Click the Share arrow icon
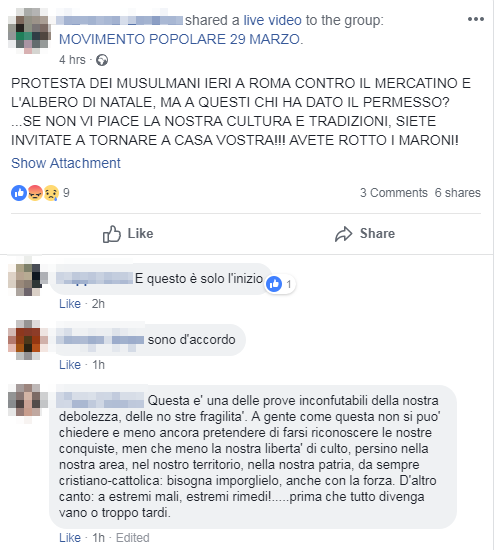This screenshot has height=550, width=495. (x=343, y=234)
